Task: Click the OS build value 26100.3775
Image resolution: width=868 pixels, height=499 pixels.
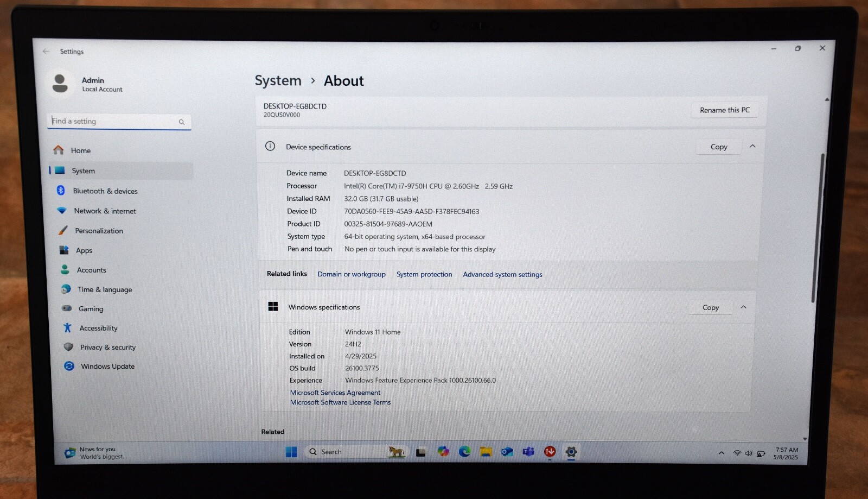Action: pos(362,368)
